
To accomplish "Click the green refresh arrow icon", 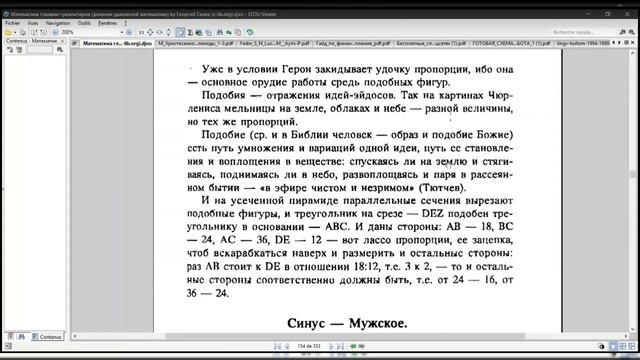I will [x=250, y=32].
